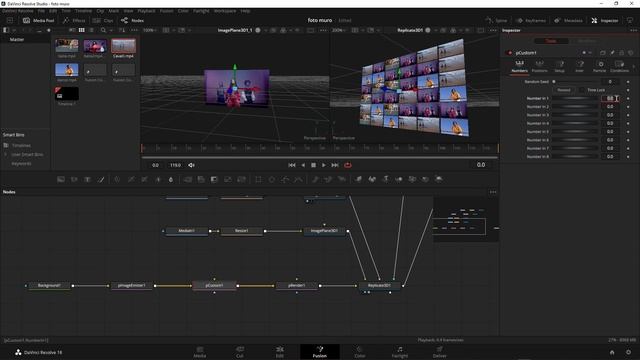Adjust the Random Seed slider
The image size is (640, 360).
(x=575, y=82)
